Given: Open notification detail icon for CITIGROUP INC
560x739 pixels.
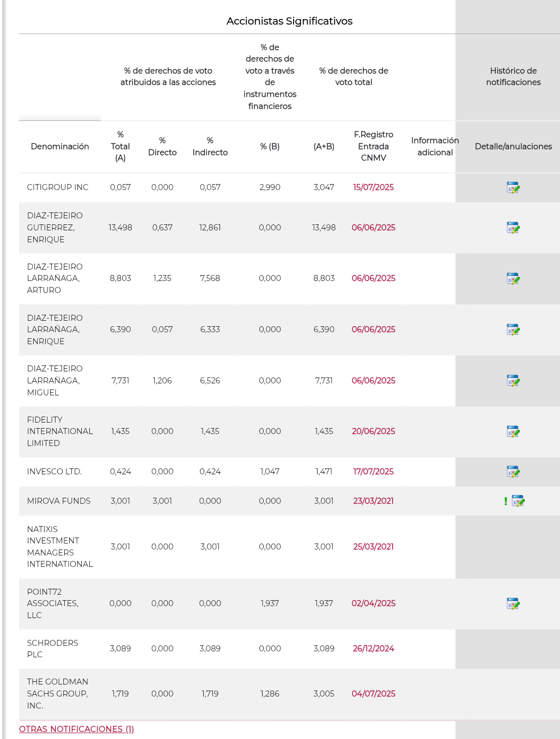Looking at the screenshot, I should pos(513,188).
